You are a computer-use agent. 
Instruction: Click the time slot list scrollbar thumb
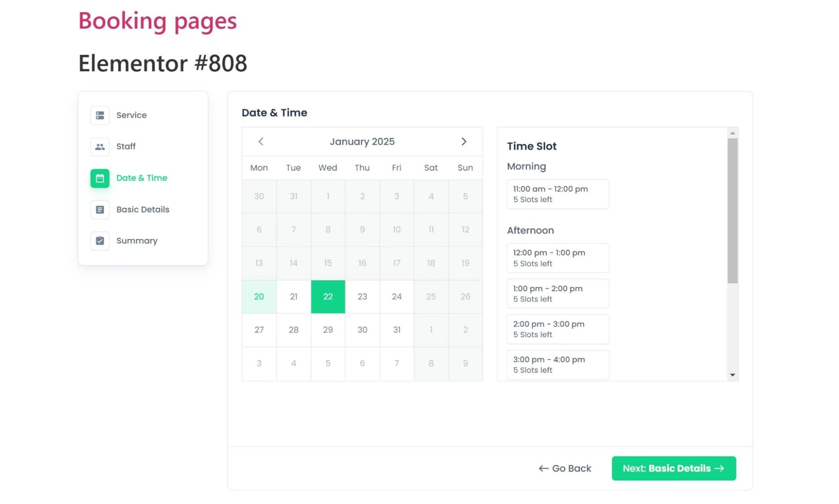point(732,211)
